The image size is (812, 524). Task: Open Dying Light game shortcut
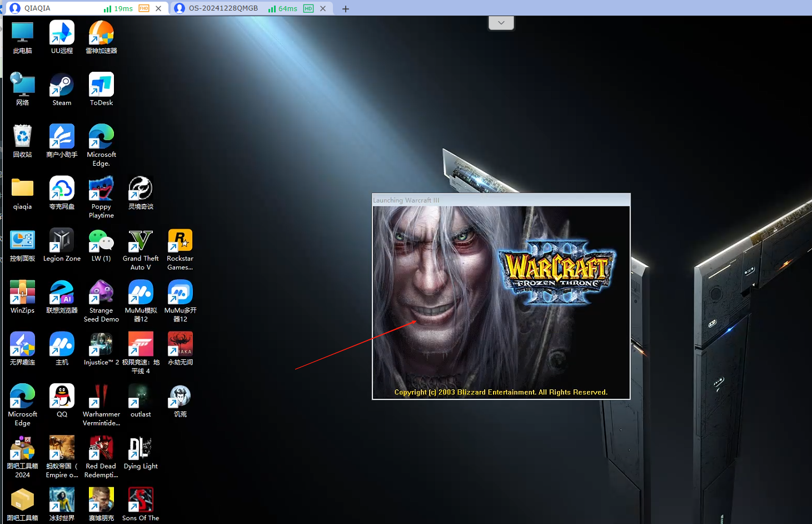[x=141, y=452]
